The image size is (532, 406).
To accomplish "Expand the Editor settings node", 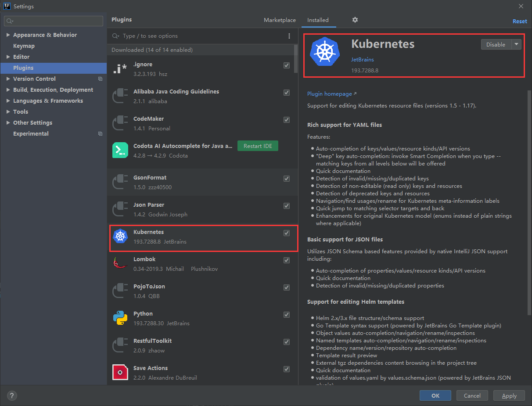I will point(8,57).
